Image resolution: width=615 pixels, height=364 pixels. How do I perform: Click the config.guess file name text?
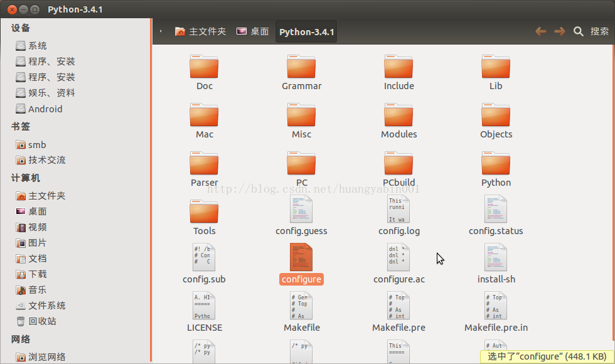click(x=301, y=231)
